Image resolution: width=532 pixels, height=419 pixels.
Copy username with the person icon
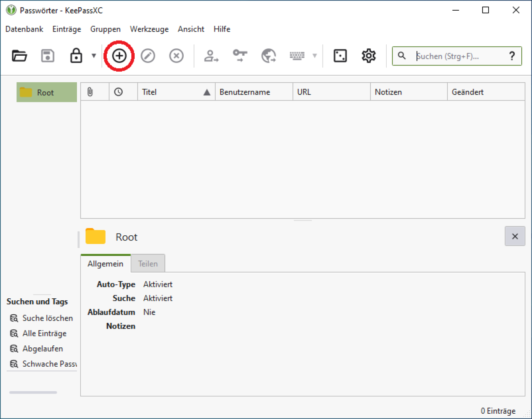pos(211,56)
